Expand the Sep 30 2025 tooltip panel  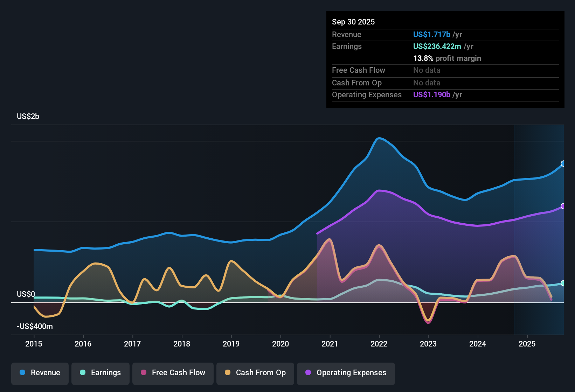(x=353, y=22)
